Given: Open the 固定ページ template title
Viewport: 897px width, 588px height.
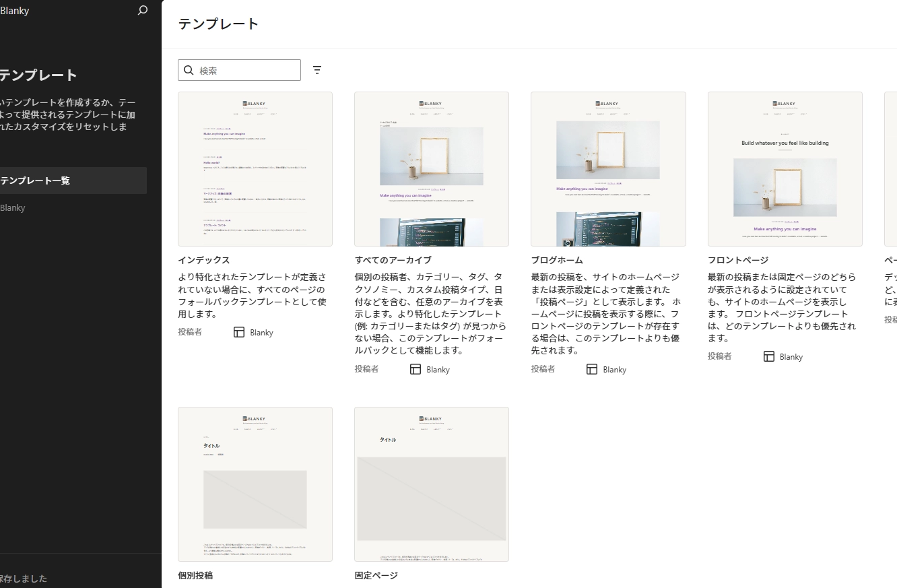Looking at the screenshot, I should click(x=376, y=575).
